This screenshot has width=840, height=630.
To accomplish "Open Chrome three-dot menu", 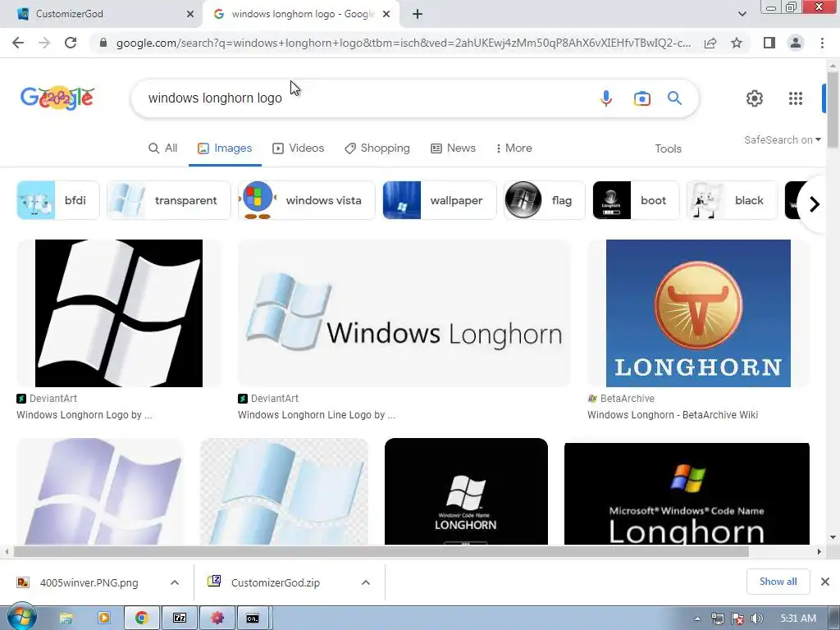I will [x=822, y=43].
